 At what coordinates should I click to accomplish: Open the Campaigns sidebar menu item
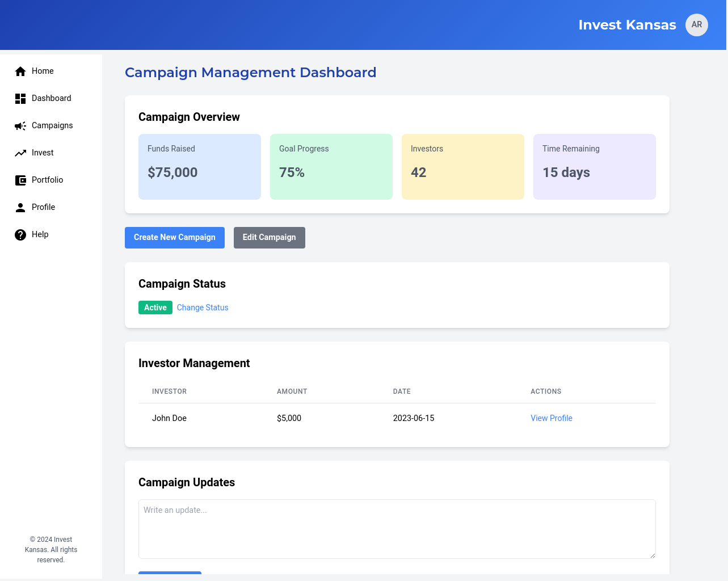(x=52, y=125)
